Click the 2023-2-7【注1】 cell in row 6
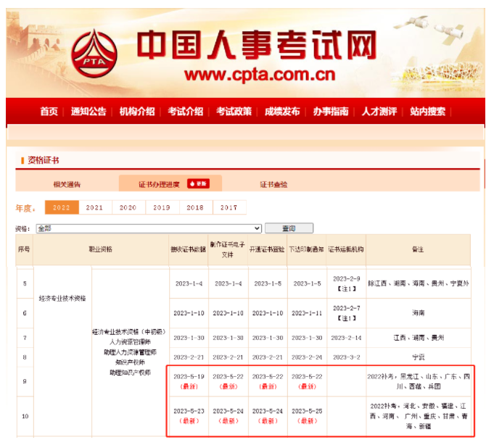The image size is (494, 448). pos(346,312)
